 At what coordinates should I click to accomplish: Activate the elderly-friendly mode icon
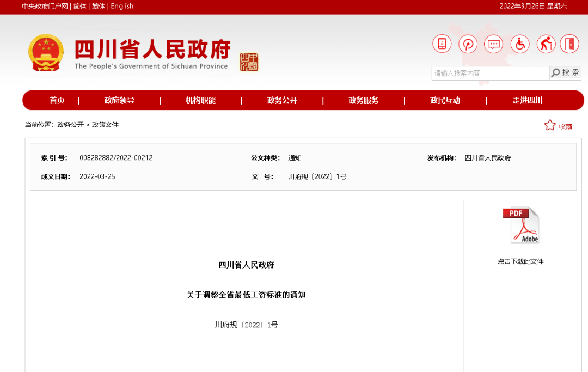[x=546, y=44]
